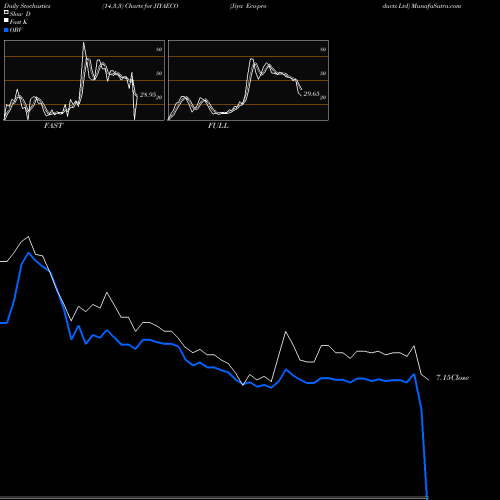
Task: Click the 80 level label in FAST chart
Action: point(159,49)
